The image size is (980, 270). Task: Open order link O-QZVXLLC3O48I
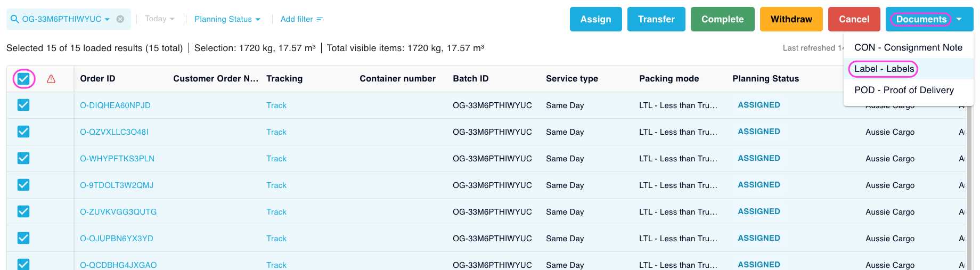(114, 132)
